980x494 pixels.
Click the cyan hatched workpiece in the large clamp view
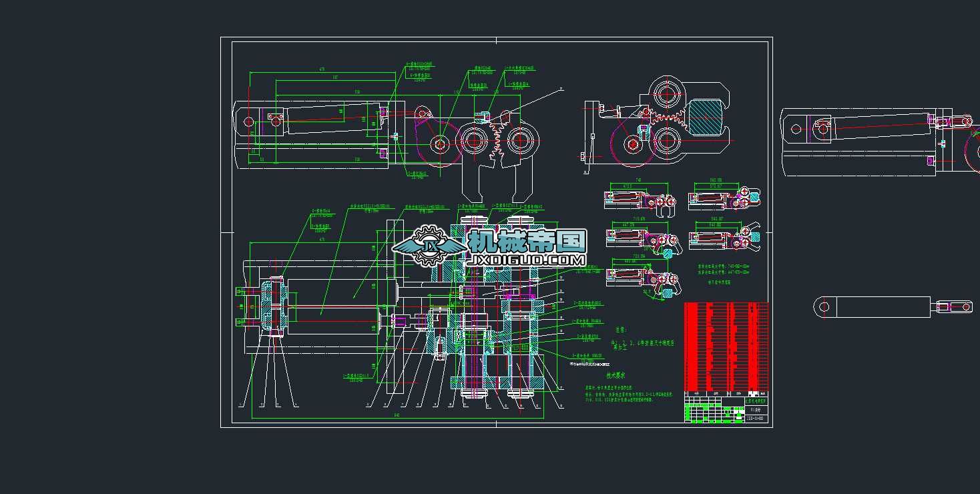click(706, 117)
